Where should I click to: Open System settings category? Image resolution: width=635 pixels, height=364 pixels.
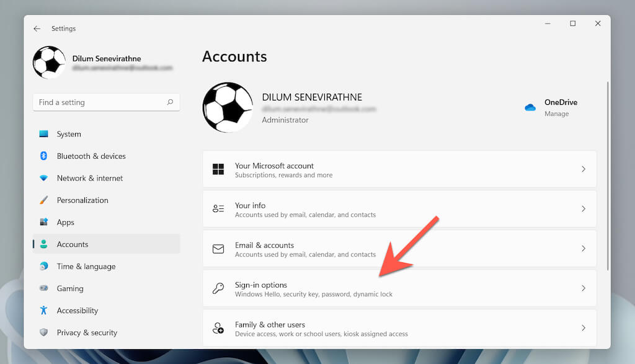[x=107, y=133]
